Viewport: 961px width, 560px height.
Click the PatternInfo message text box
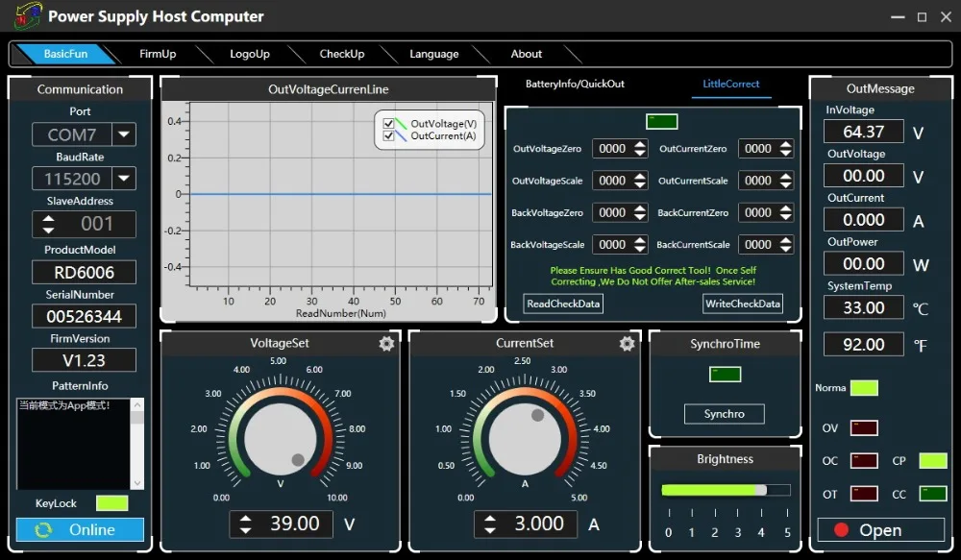(x=73, y=444)
